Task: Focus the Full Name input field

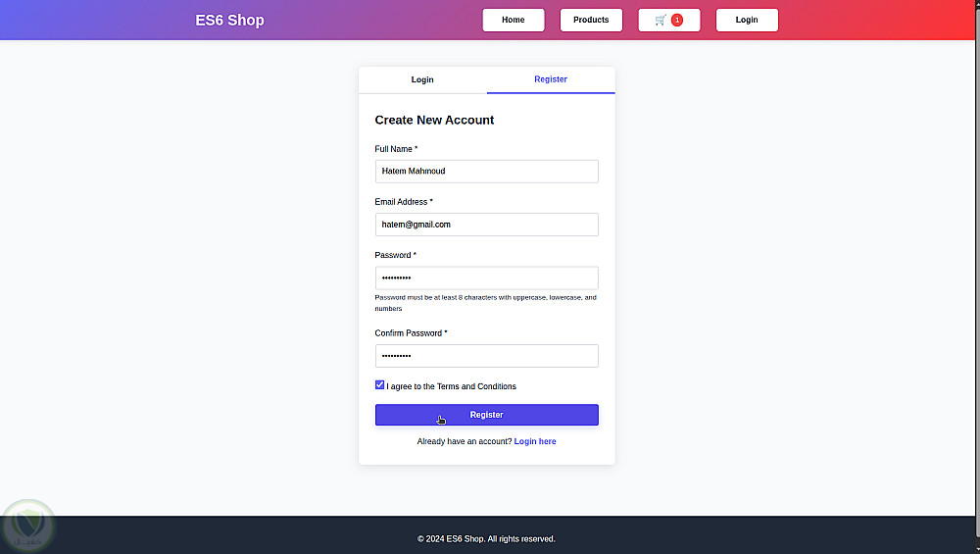Action: [486, 172]
